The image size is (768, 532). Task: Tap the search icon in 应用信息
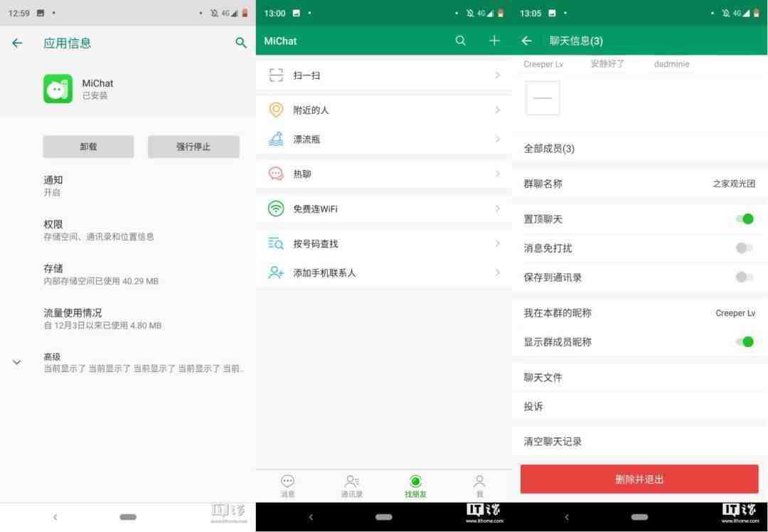[x=240, y=43]
